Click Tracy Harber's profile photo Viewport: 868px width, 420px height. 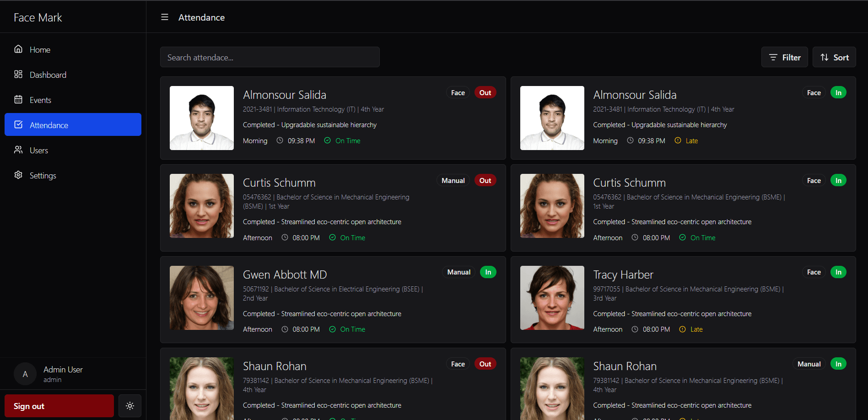point(552,298)
